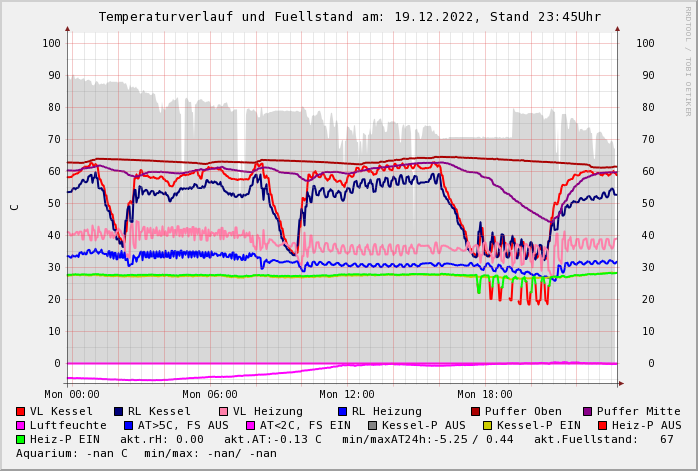Click the Aquarium temperature readout line
The image size is (698, 471).
coord(146,454)
